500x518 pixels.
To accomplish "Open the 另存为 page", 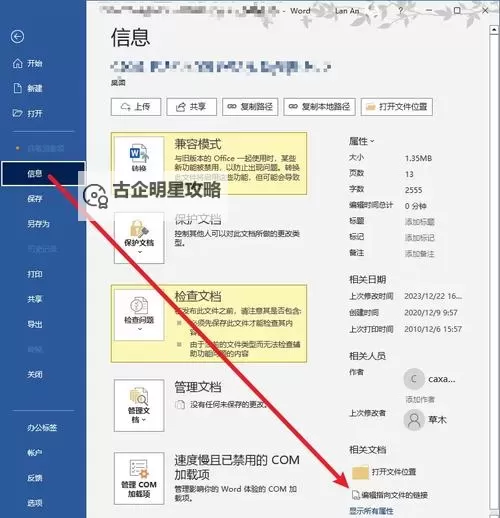I will click(38, 224).
